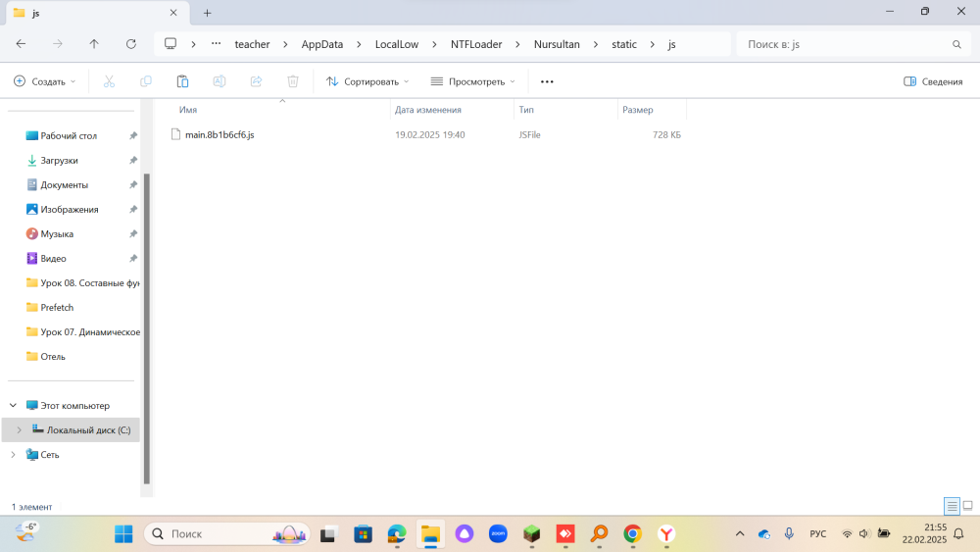
Task: Refresh the current folder view
Action: 130,44
